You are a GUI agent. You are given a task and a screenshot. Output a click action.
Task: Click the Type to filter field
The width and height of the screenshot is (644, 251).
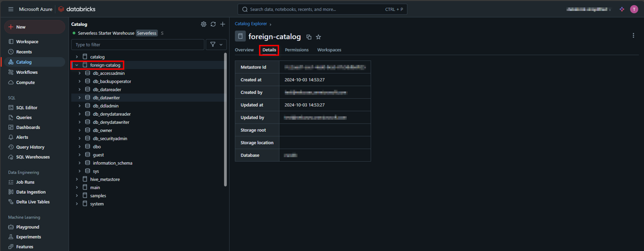pos(138,44)
